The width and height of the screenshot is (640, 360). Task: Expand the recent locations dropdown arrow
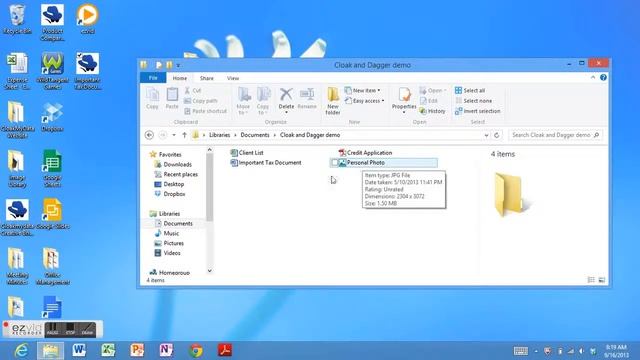tap(174, 135)
